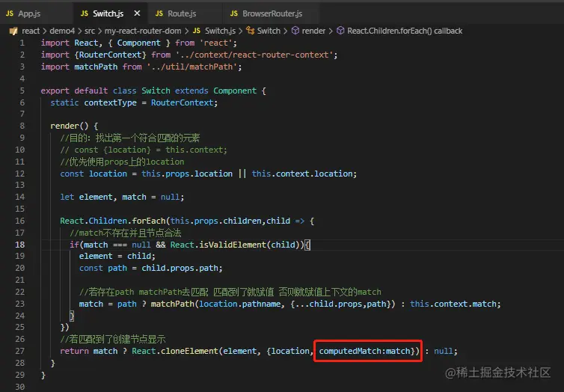Image resolution: width=564 pixels, height=392 pixels.
Task: Click 'render()' method declaration on line 8
Action: pyautogui.click(x=70, y=126)
